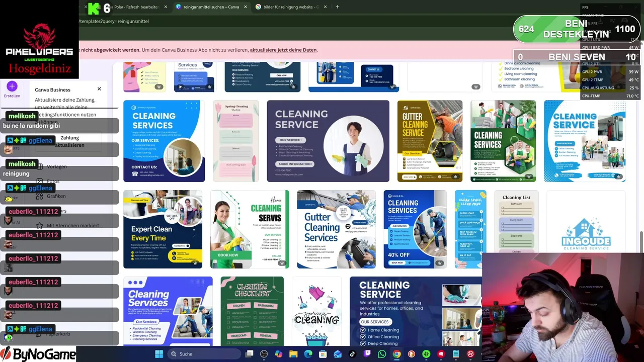Open the green Cleaning Checklist template

click(x=252, y=311)
